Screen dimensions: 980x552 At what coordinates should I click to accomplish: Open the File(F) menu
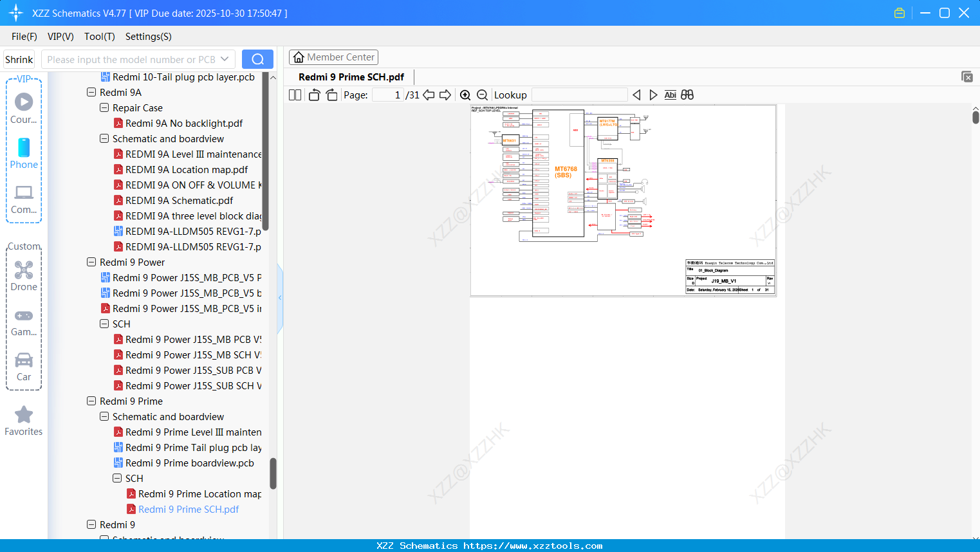click(24, 37)
